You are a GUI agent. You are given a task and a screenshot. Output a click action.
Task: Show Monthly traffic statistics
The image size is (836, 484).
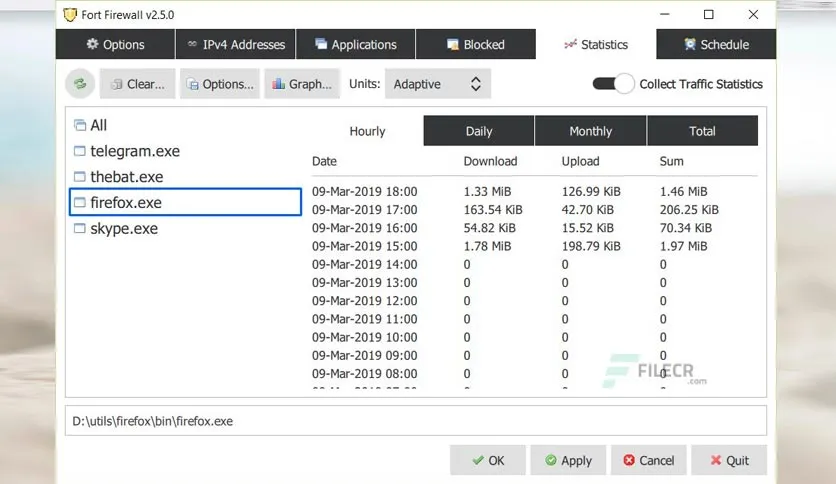click(590, 131)
